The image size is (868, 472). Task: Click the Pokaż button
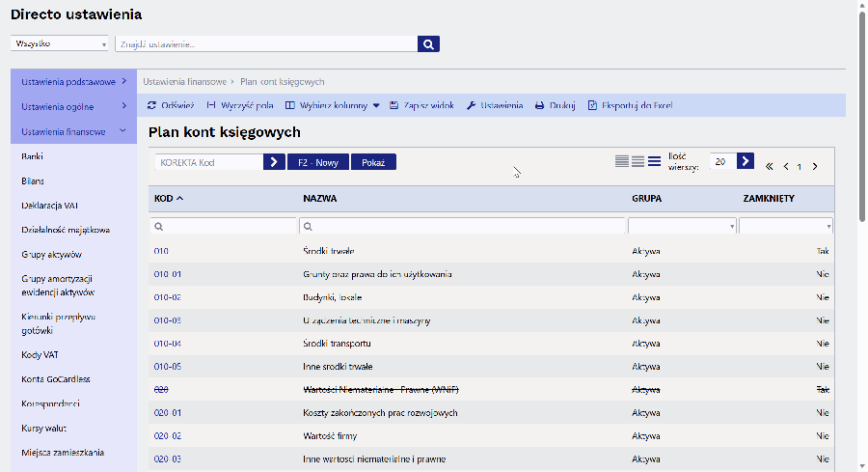pyautogui.click(x=373, y=162)
